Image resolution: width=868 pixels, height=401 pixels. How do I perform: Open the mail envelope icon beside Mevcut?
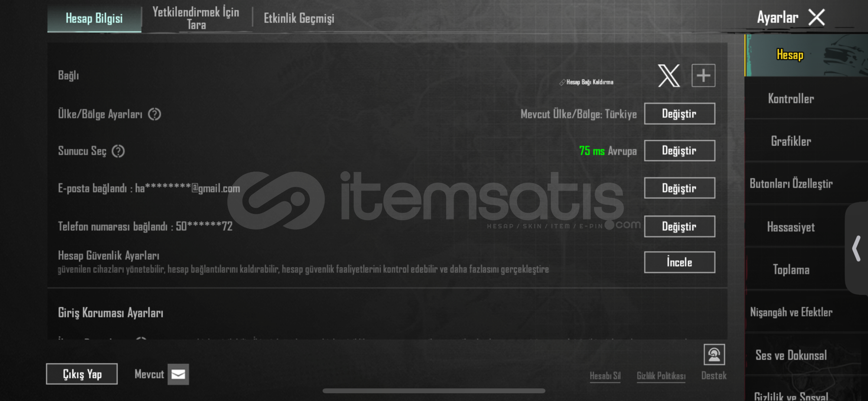[x=178, y=374]
